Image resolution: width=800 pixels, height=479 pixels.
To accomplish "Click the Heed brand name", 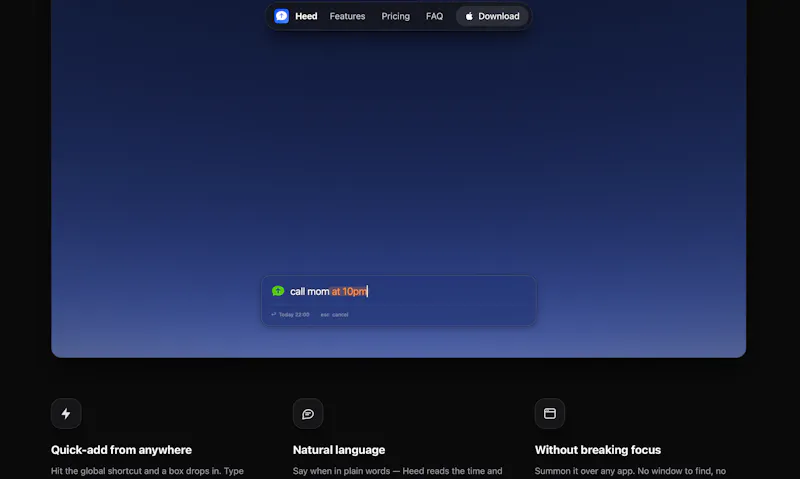I will point(306,16).
